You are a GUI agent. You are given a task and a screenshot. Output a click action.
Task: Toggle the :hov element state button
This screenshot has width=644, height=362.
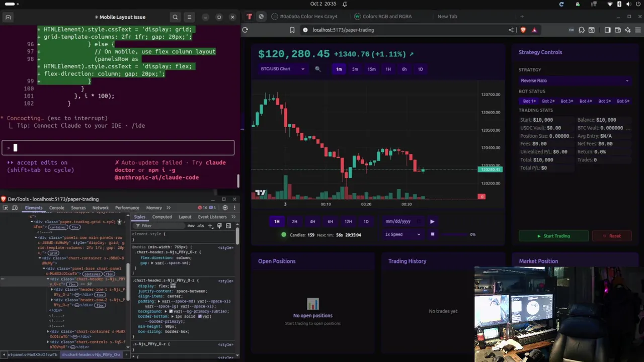coord(191,226)
